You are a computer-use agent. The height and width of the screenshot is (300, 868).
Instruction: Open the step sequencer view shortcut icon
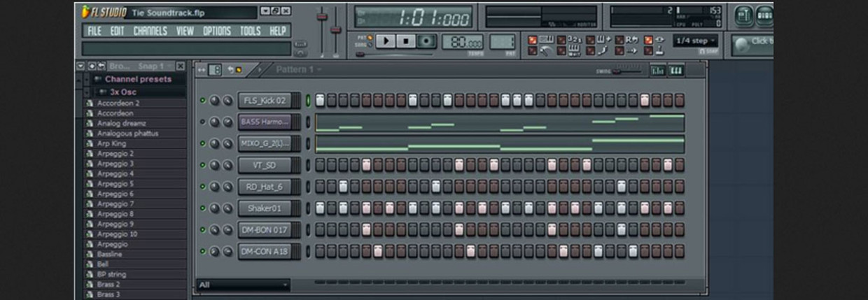(x=764, y=15)
